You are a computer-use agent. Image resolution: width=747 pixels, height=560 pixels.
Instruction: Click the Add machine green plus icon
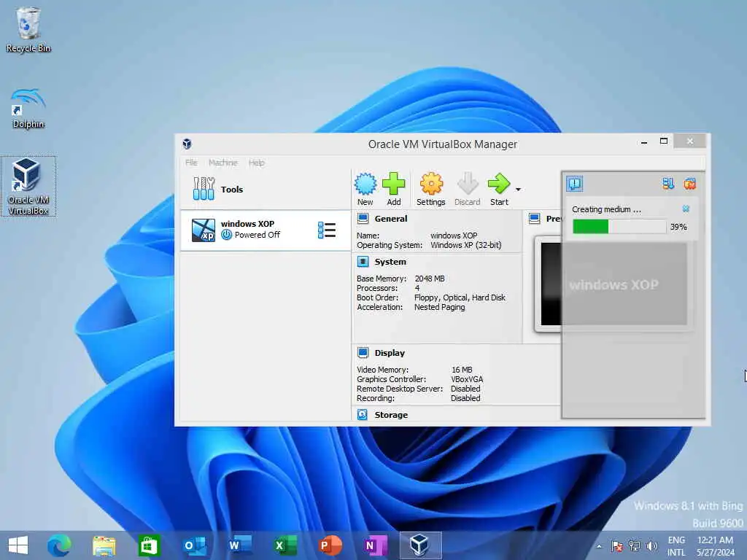393,189
